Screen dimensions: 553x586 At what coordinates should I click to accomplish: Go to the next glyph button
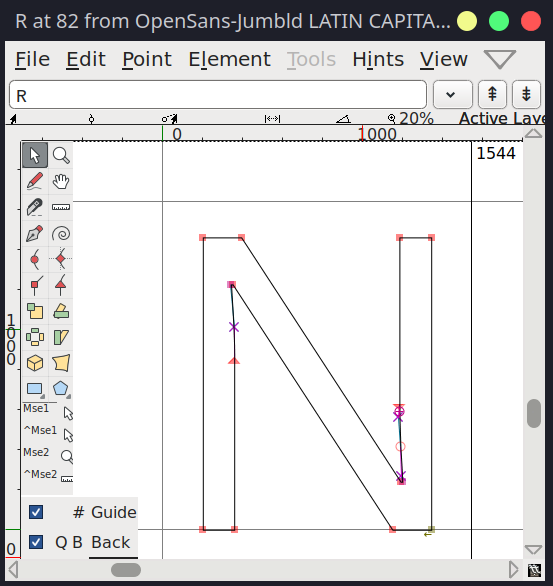pos(526,95)
